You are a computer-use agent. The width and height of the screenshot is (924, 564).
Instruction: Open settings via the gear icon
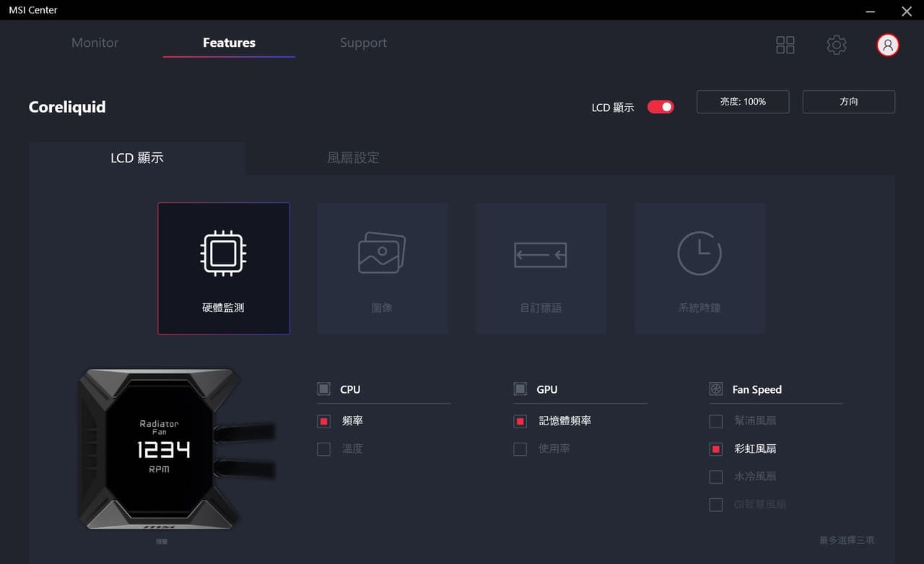837,45
